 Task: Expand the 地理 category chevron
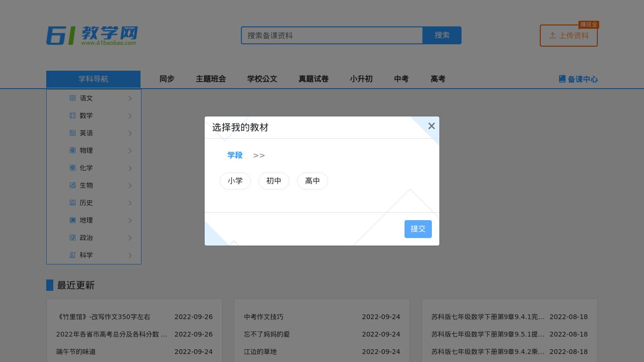click(x=130, y=221)
